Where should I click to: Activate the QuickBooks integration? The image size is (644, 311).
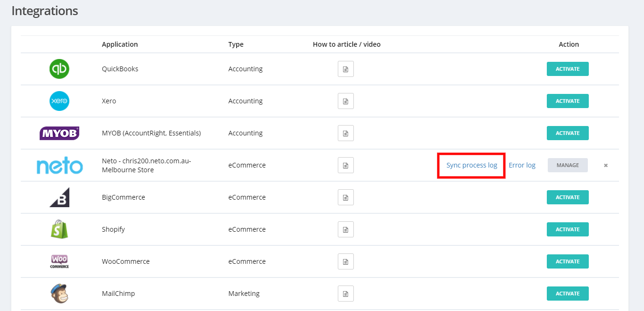(x=568, y=69)
